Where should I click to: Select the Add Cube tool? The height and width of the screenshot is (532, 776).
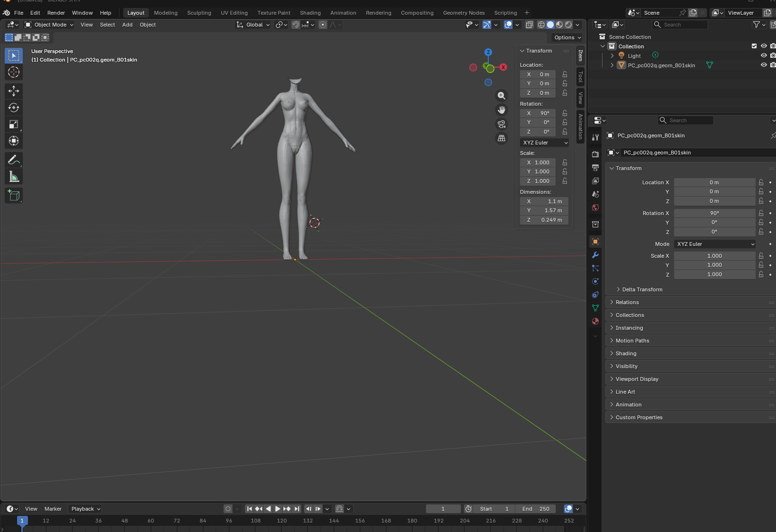coord(14,196)
